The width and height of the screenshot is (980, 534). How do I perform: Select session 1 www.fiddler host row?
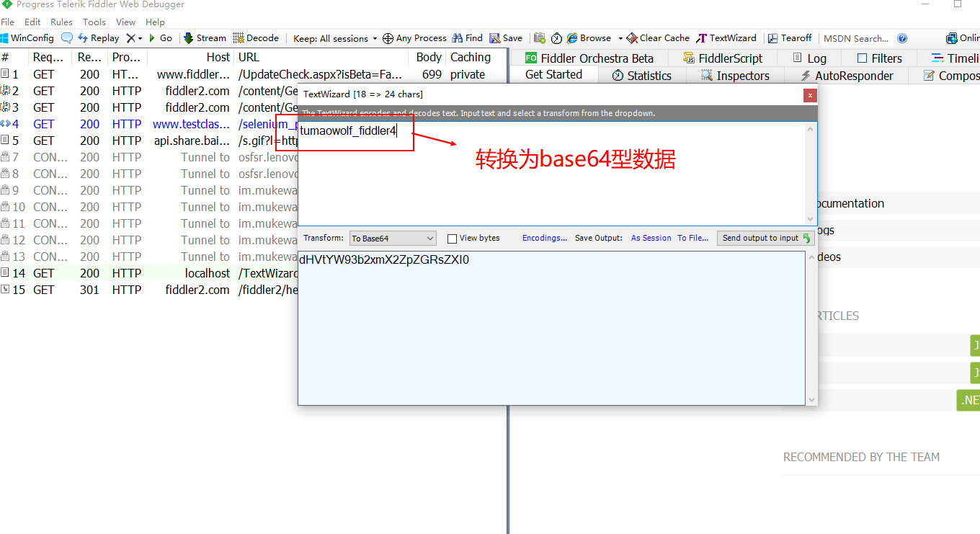pos(252,74)
